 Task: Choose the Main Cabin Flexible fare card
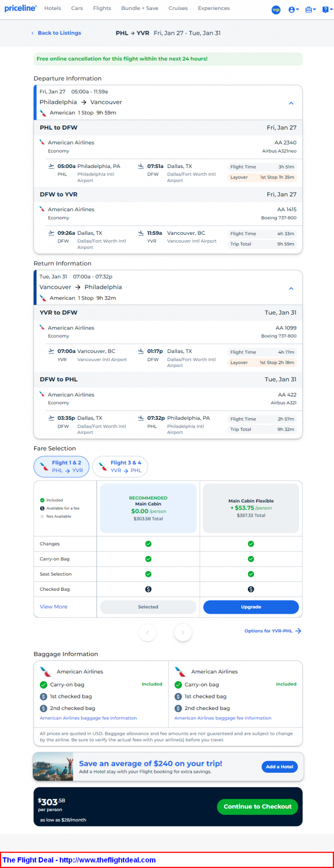(x=251, y=508)
